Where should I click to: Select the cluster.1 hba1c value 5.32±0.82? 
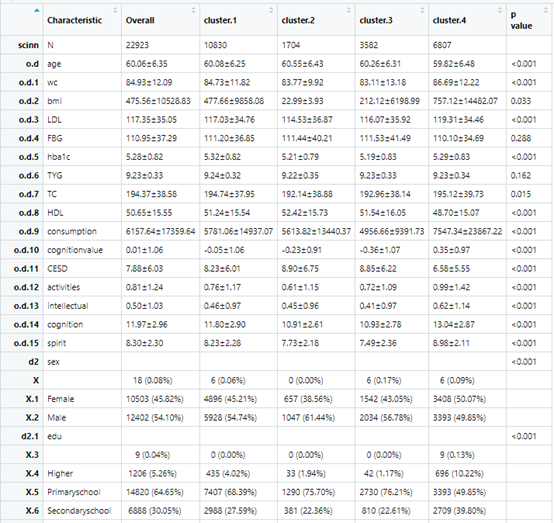(222, 157)
